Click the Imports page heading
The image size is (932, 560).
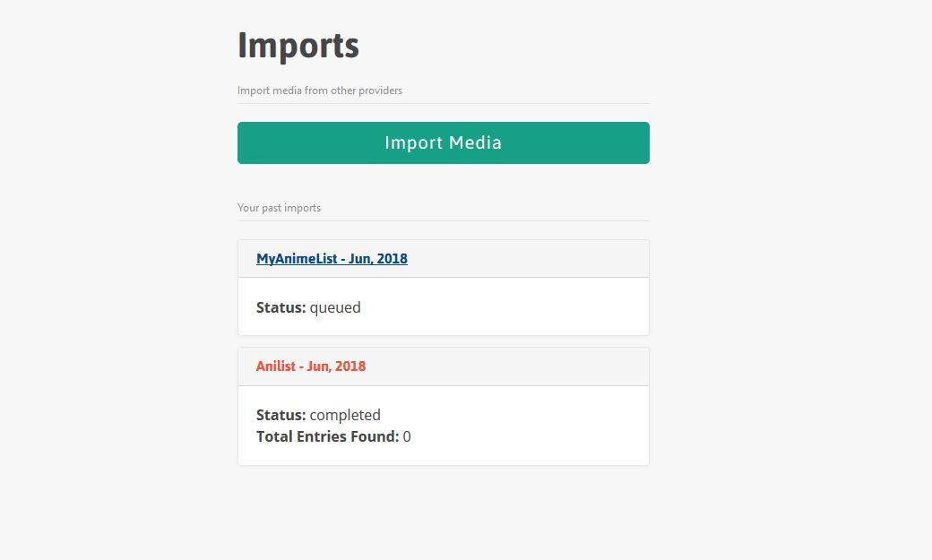pyautogui.click(x=298, y=46)
